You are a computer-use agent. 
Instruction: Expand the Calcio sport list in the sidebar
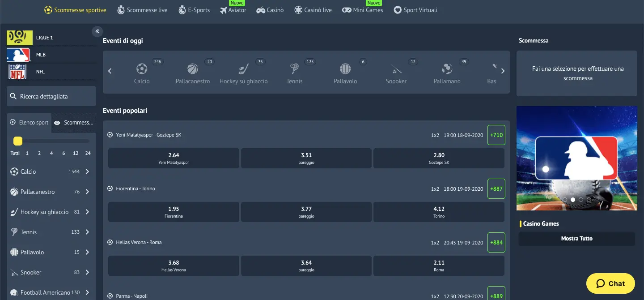[x=87, y=171]
